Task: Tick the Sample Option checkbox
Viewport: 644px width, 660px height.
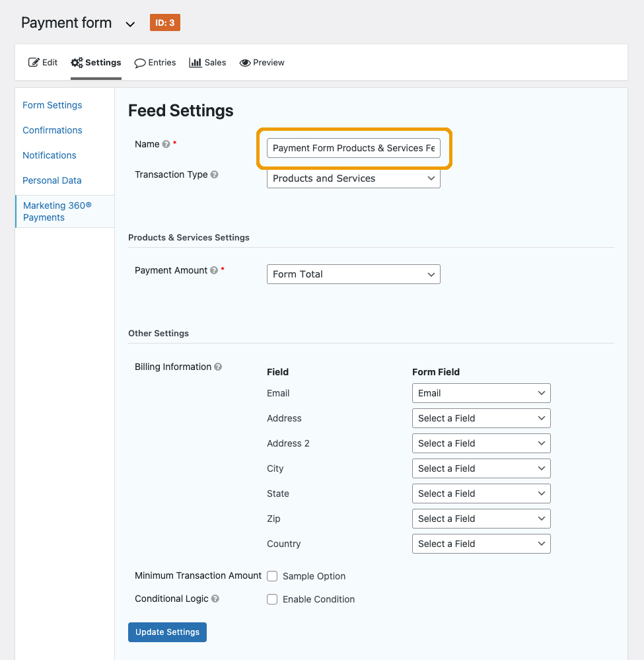Action: click(x=272, y=576)
